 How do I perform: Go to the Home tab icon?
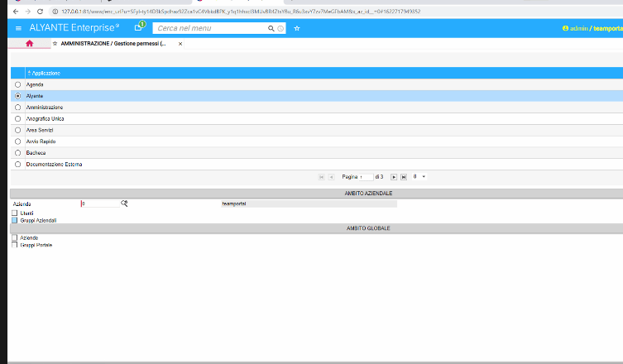click(x=30, y=44)
